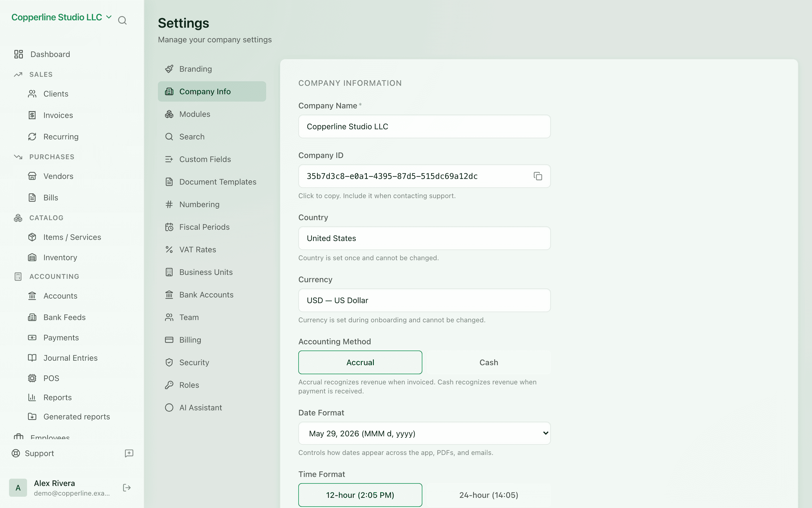The image size is (812, 508).
Task: Open the Document Templates settings tab
Action: (x=212, y=182)
